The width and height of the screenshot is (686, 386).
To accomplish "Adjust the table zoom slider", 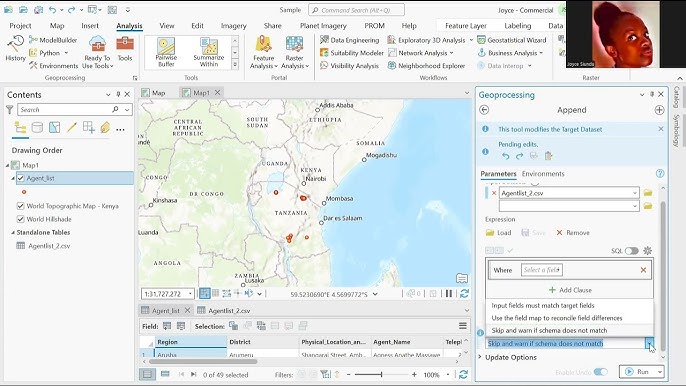I will point(382,375).
